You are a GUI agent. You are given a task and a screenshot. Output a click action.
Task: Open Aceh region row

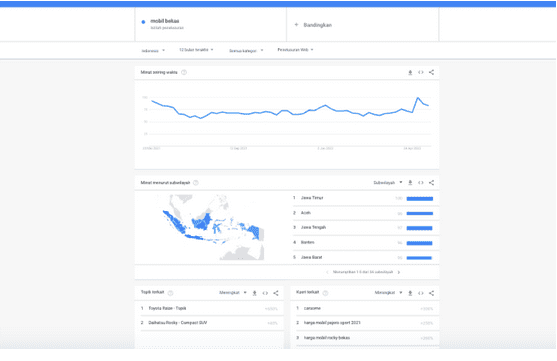365,213
